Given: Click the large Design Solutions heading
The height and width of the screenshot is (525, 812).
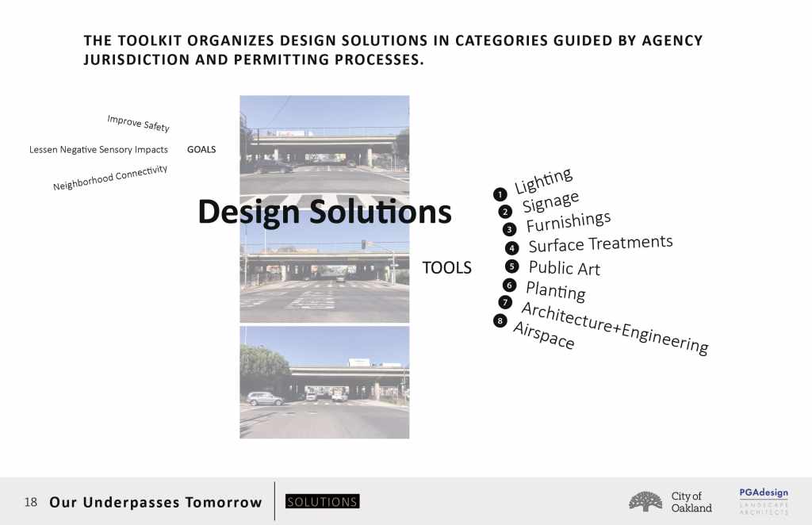Looking at the screenshot, I should pyautogui.click(x=324, y=212).
